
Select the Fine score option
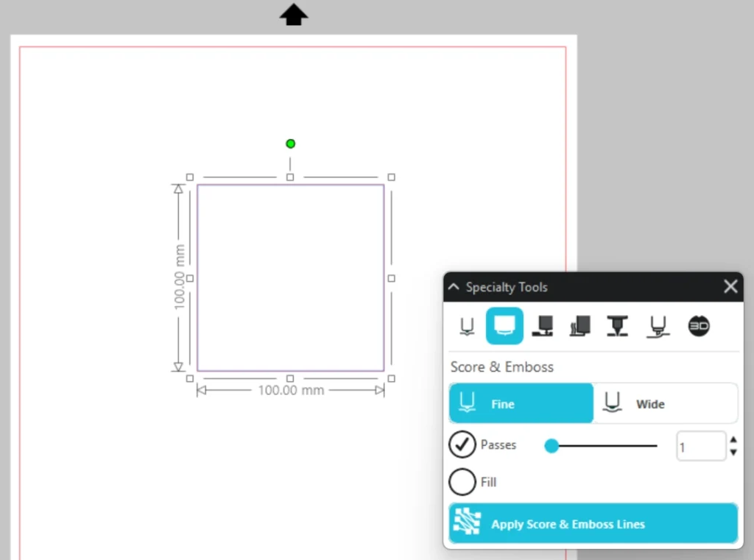(521, 403)
